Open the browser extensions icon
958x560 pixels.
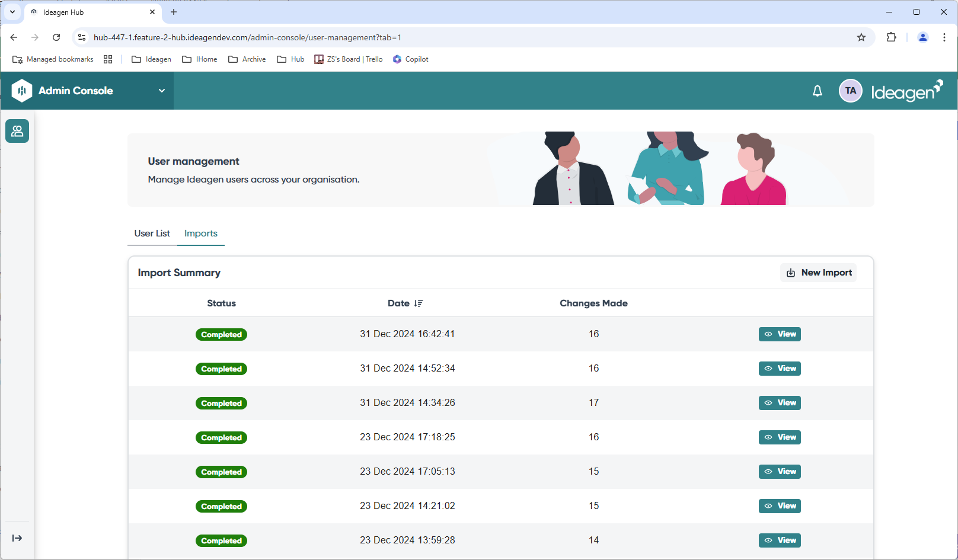pos(891,37)
